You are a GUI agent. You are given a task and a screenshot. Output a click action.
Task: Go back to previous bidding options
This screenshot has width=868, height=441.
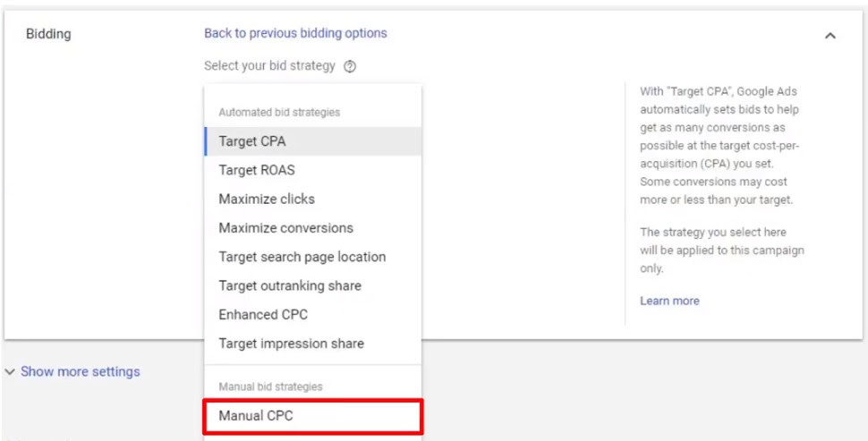click(x=295, y=33)
